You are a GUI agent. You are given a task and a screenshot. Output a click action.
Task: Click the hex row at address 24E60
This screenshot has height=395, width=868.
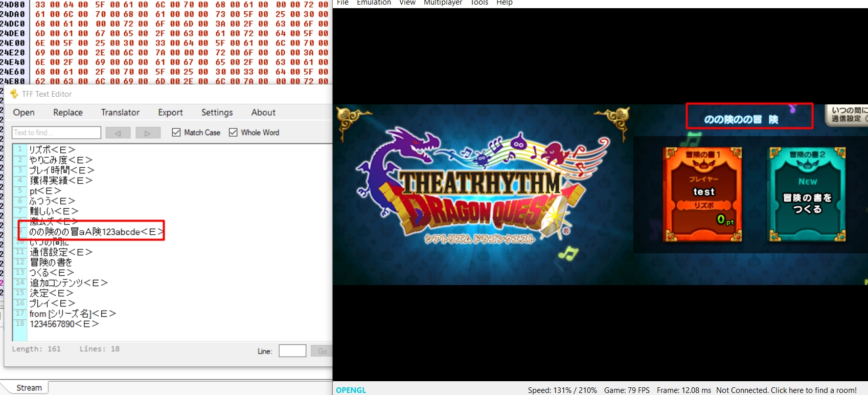[x=165, y=72]
